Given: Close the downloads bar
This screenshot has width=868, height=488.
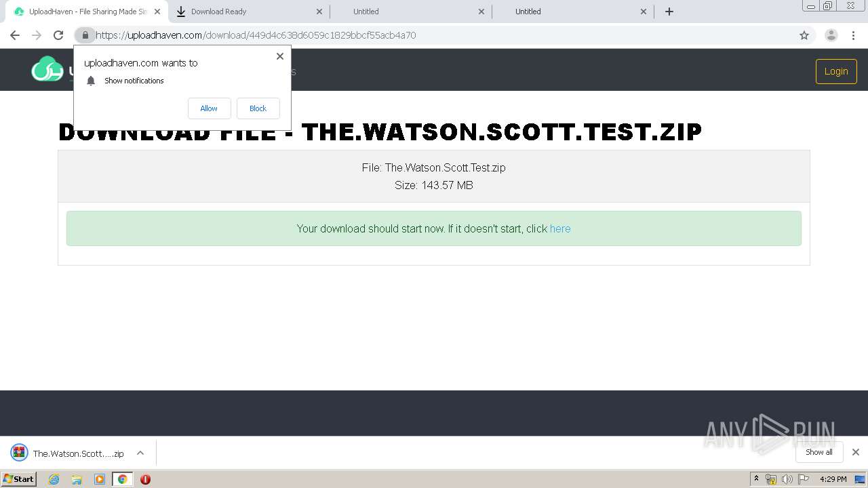Looking at the screenshot, I should 856,452.
